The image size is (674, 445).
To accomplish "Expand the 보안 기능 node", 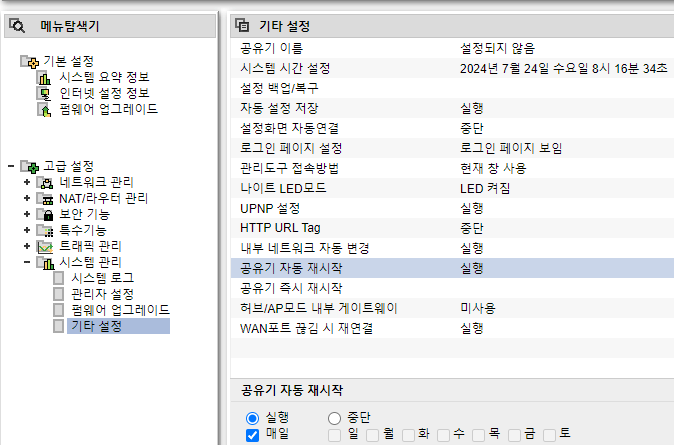I will [27, 214].
